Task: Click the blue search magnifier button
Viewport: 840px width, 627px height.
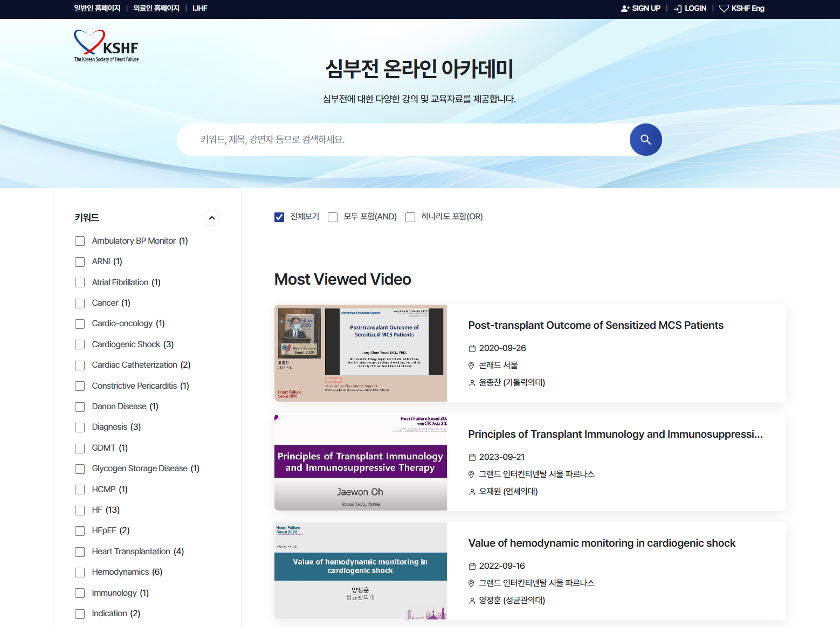Action: 645,140
